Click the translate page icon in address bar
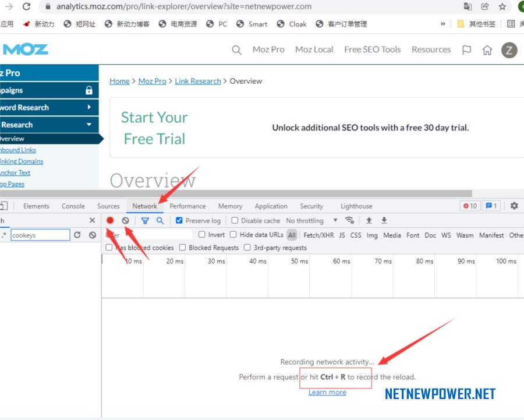 (468, 6)
